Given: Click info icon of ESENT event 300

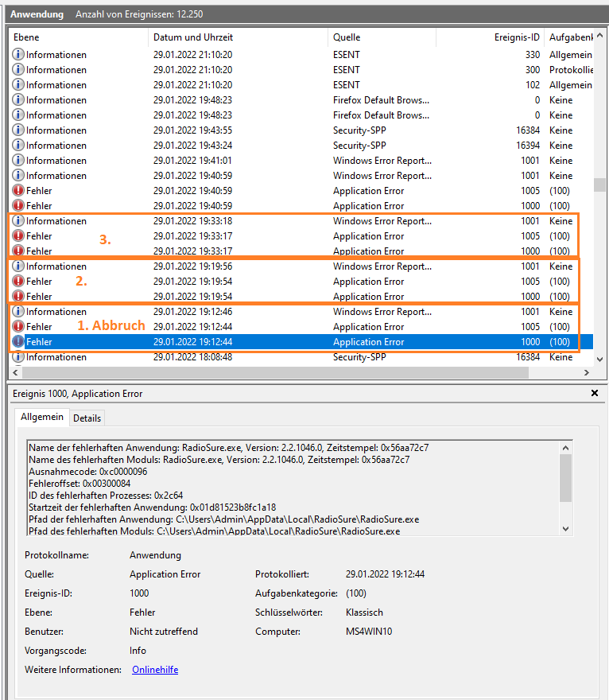Looking at the screenshot, I should tap(17, 70).
